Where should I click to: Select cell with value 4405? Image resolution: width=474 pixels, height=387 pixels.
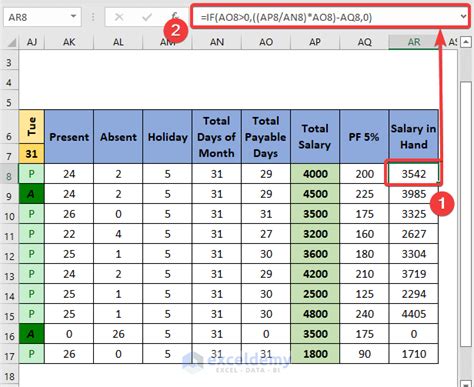pos(413,314)
